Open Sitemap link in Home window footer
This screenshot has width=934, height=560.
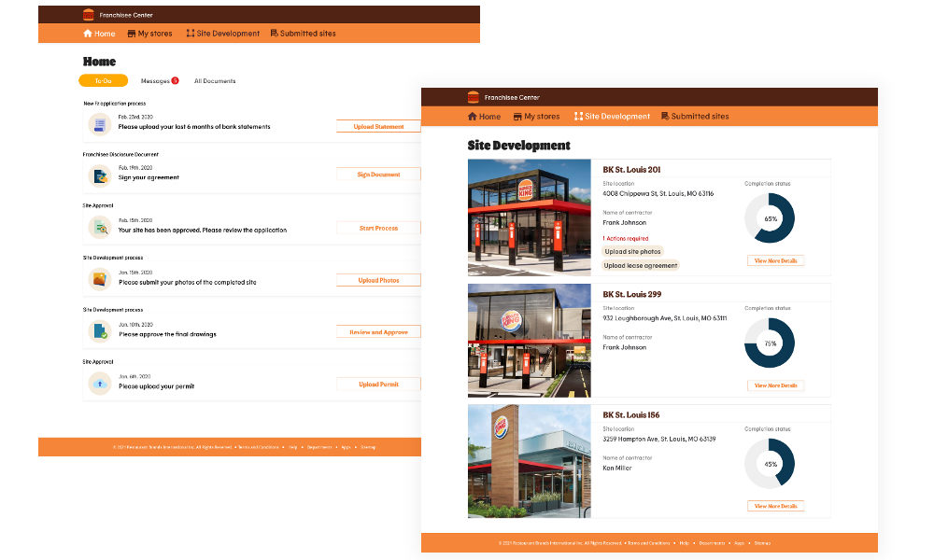click(368, 447)
